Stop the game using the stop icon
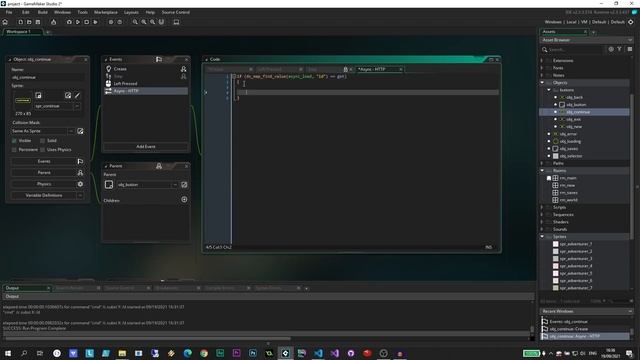This screenshot has height=360, width=640. (87, 22)
